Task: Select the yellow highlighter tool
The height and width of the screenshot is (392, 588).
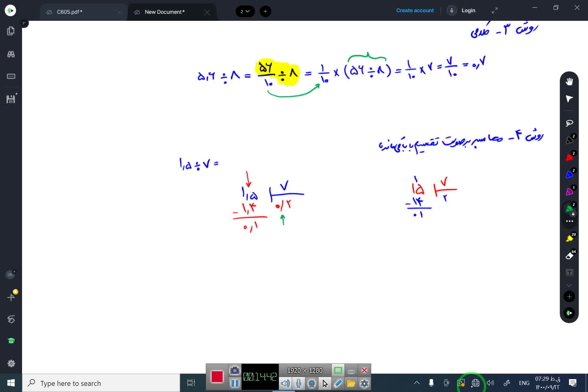Action: tap(569, 238)
